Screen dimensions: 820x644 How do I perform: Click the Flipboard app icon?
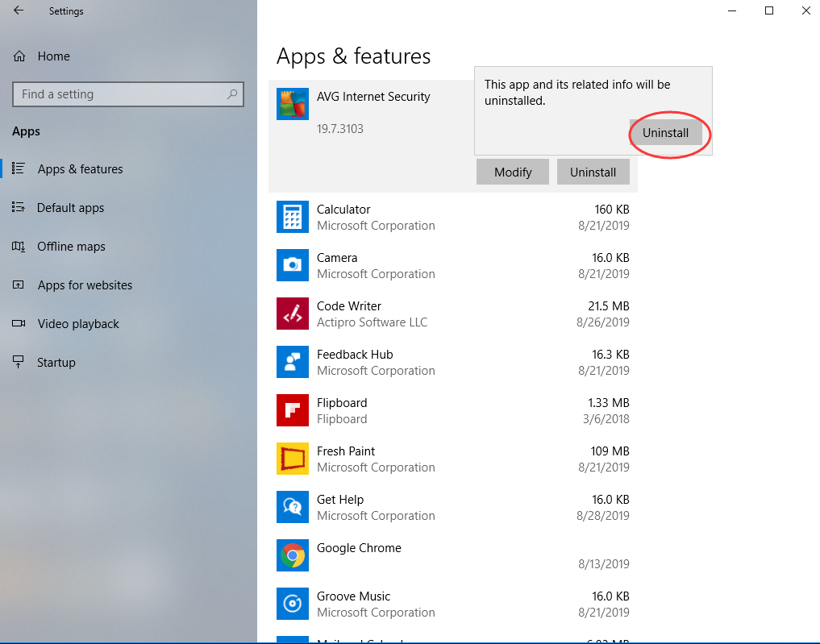point(293,410)
